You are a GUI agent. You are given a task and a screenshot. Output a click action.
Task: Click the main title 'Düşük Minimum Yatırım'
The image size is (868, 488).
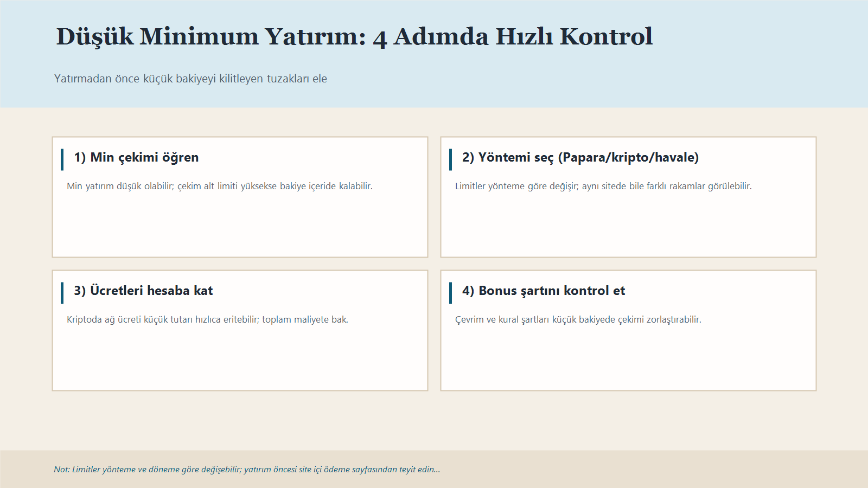click(x=353, y=37)
